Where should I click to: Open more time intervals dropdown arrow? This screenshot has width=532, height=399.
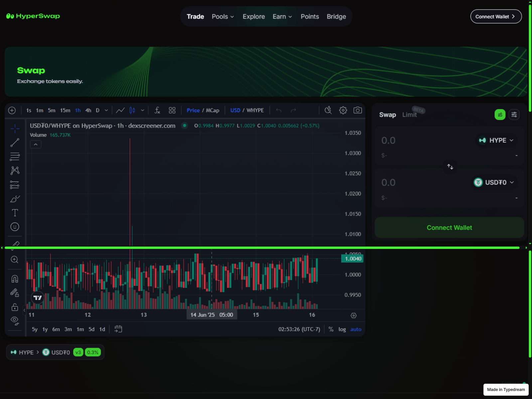pos(106,110)
